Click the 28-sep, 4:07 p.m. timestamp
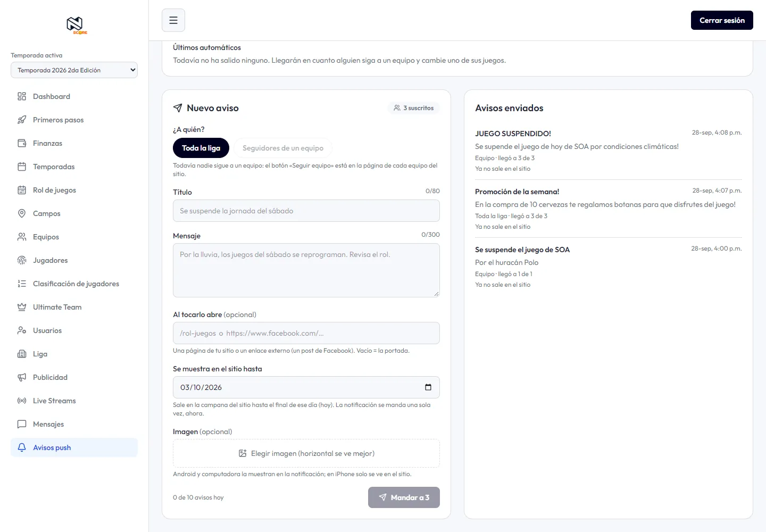 click(x=717, y=190)
